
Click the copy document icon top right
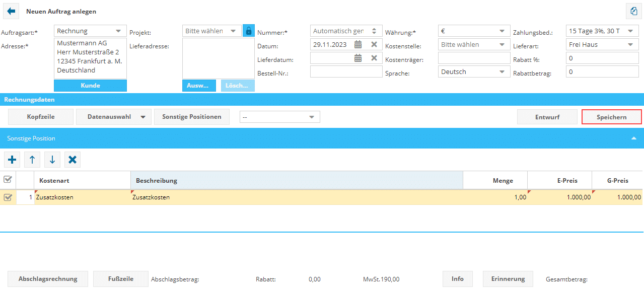tap(632, 11)
